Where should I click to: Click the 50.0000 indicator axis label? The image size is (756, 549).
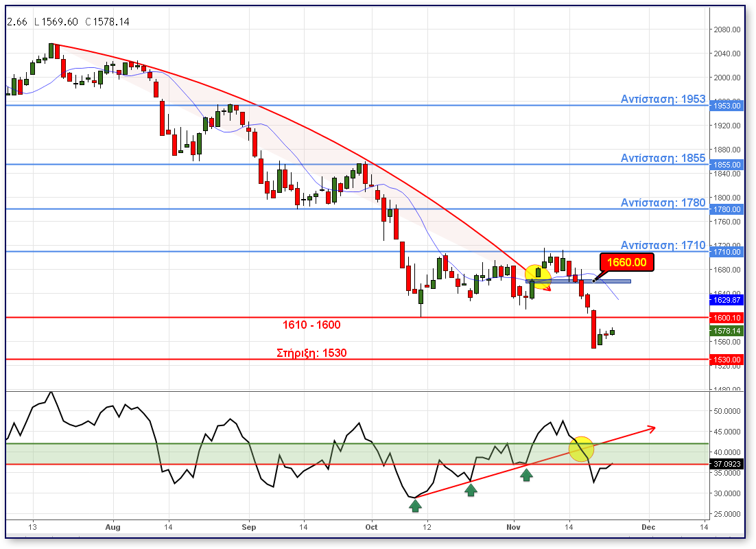pyautogui.click(x=727, y=411)
